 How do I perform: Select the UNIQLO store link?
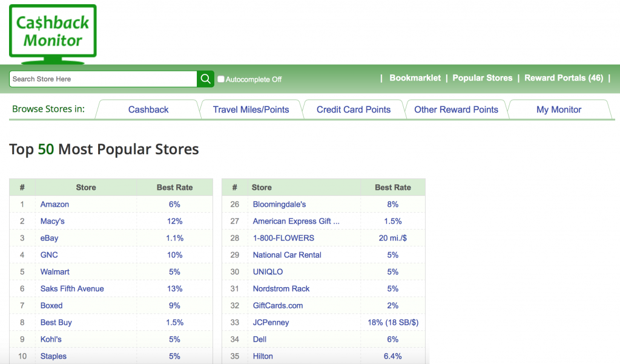[x=268, y=271]
